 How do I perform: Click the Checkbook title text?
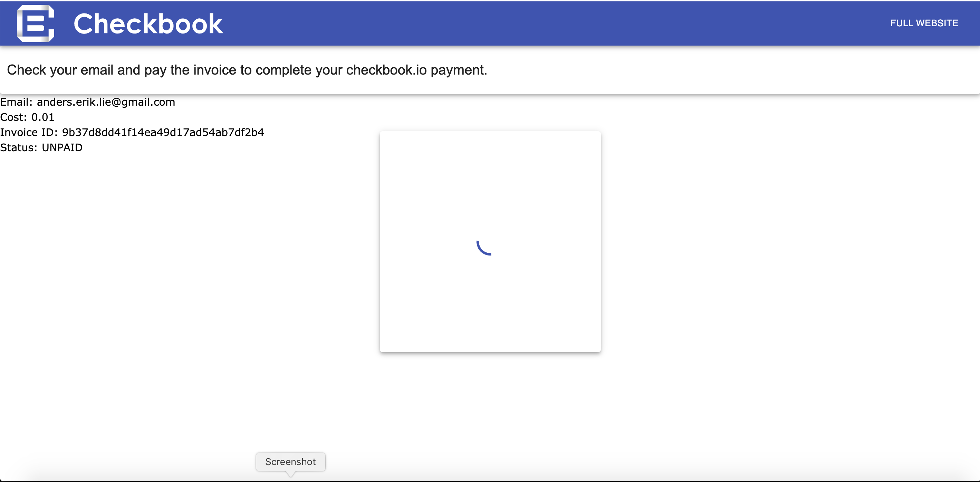[148, 24]
